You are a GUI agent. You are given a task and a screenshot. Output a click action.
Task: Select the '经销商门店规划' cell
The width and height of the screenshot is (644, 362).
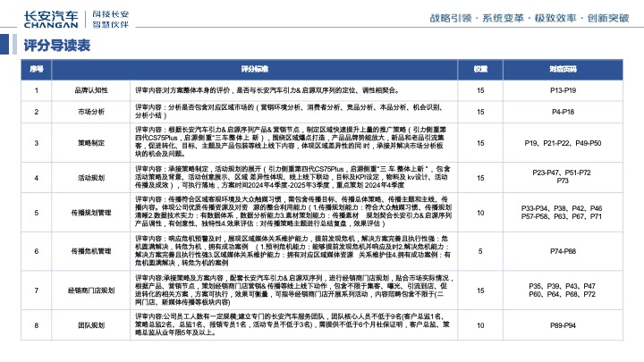click(x=91, y=290)
